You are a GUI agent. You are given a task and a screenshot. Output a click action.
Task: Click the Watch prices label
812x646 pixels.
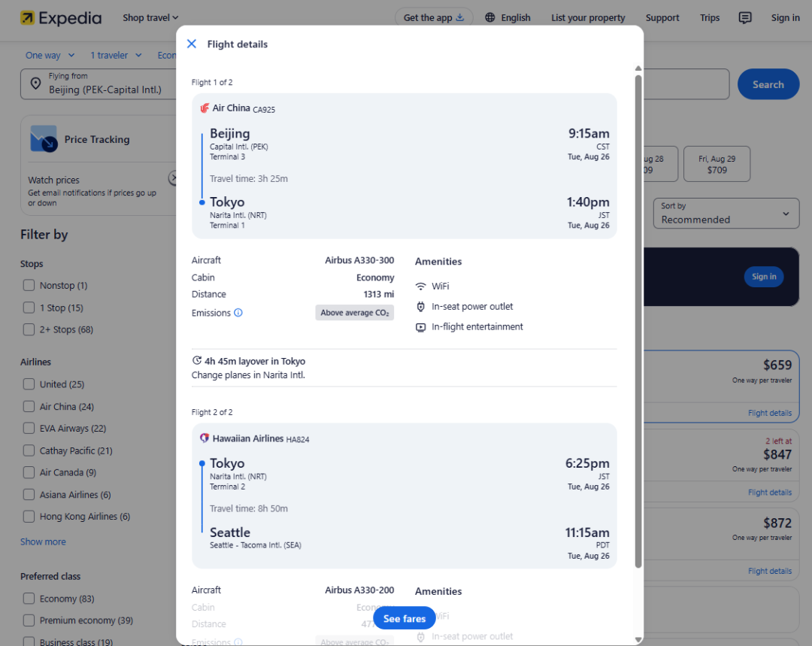pyautogui.click(x=54, y=180)
